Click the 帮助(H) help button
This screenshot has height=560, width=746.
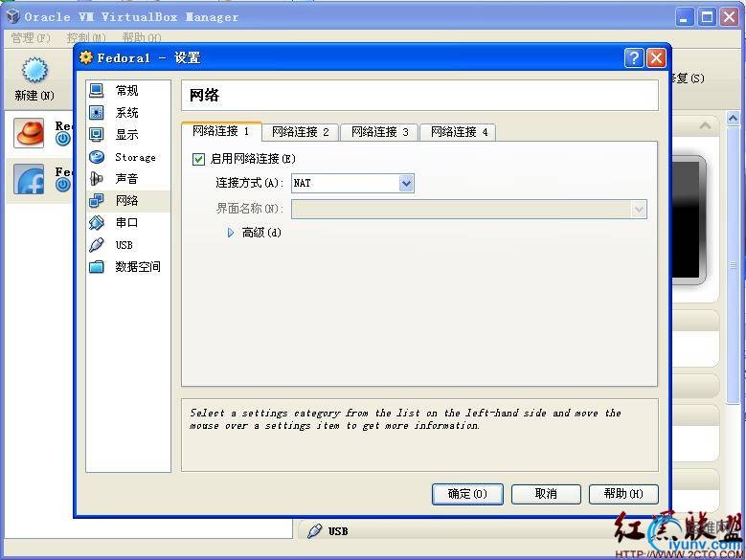tap(623, 494)
